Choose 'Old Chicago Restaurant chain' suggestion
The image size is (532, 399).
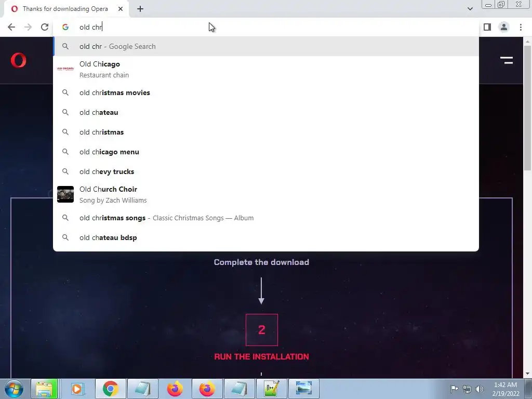pos(266,69)
